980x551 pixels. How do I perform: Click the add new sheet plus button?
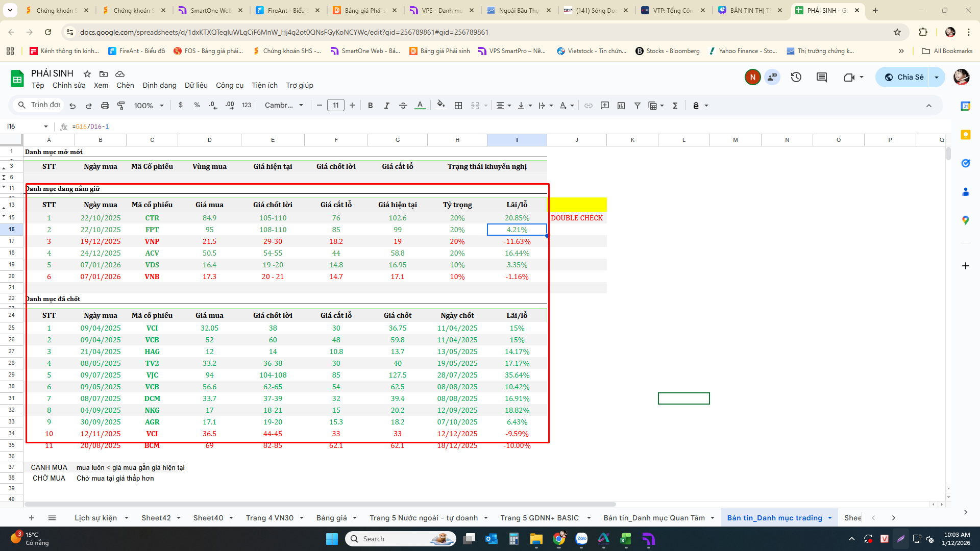[x=32, y=518]
